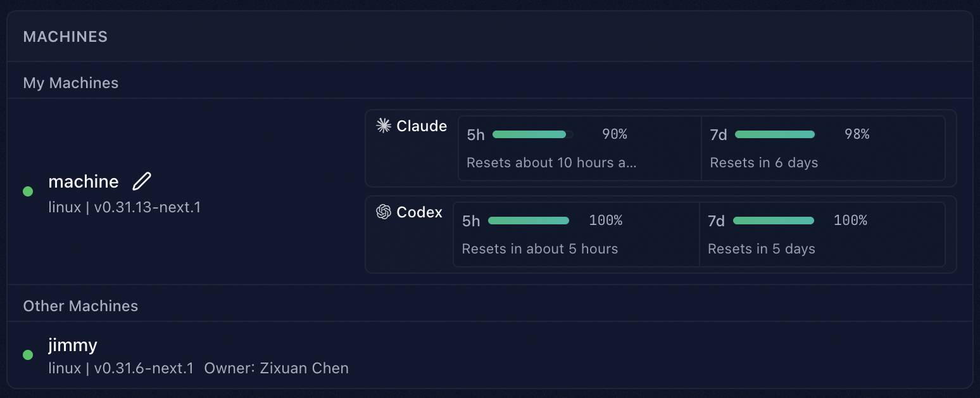This screenshot has width=980, height=398.
Task: Click the Claude 98% weekly percentage
Action: point(857,134)
